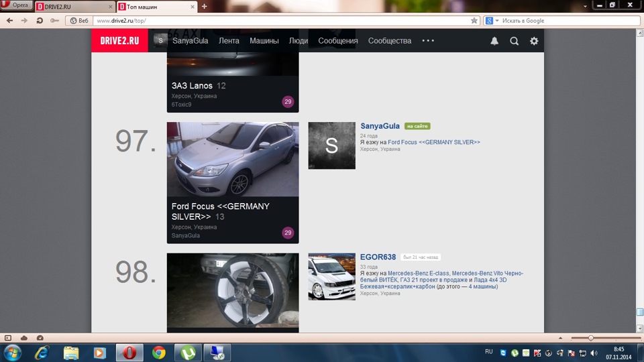Click the 29 badge on ЗАЗ Lanos card
Image resolution: width=644 pixels, height=362 pixels.
[x=288, y=101]
